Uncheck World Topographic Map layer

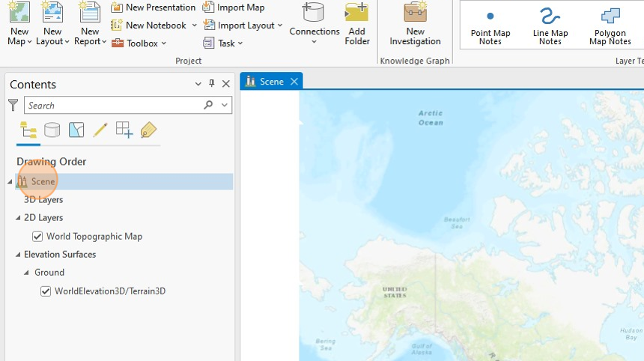37,237
